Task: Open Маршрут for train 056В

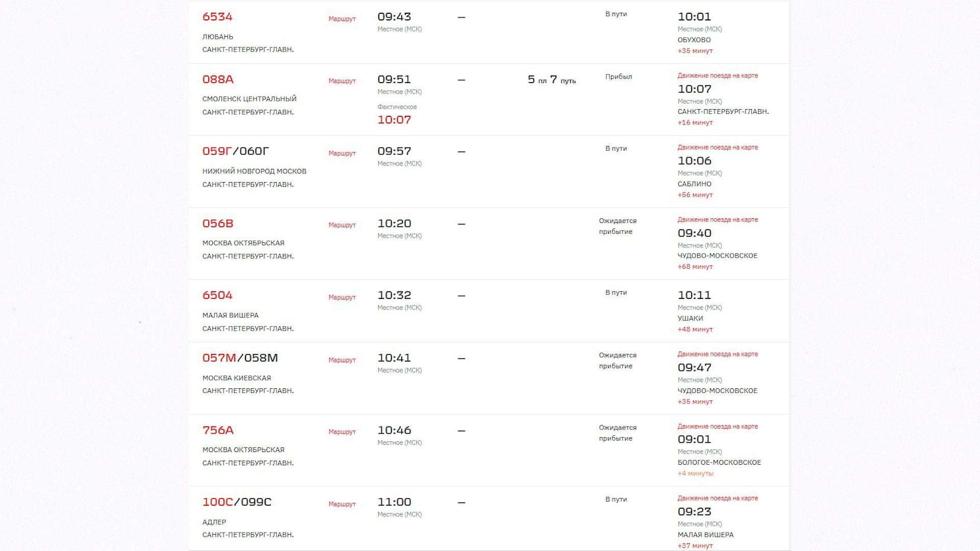Action: point(342,225)
